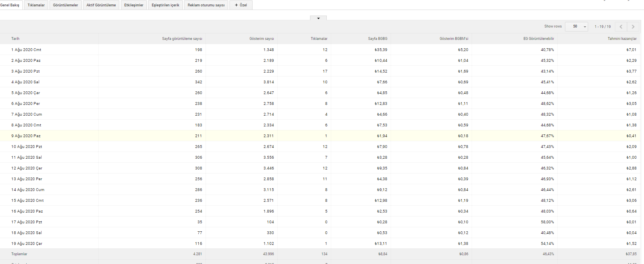Click estimated earnings value ₺7,01
The image size is (644, 264).
click(x=632, y=50)
